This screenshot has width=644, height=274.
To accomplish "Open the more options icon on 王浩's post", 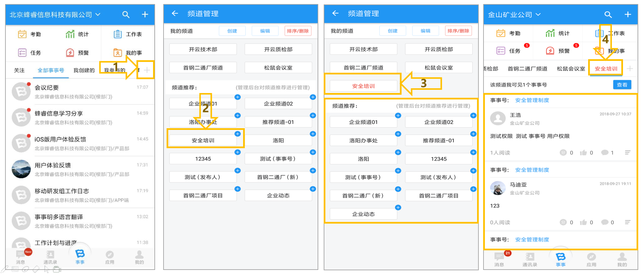I will pyautogui.click(x=627, y=153).
